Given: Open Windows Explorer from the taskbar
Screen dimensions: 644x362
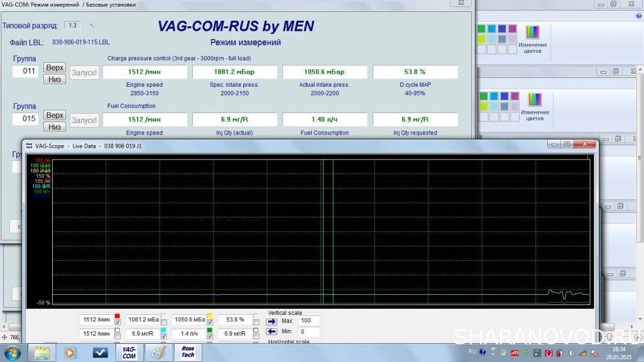Looking at the screenshot, I should point(42,353).
